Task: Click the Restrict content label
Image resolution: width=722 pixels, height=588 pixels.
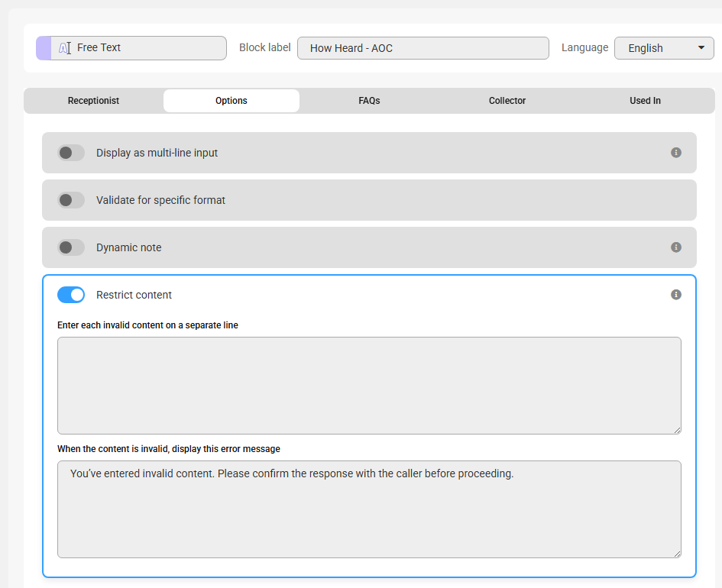Action: tap(134, 295)
